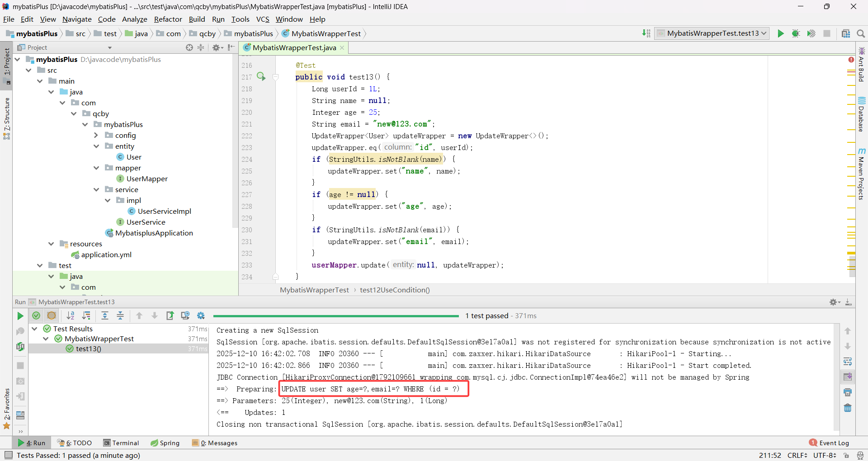Sort test results alphabetically
The height and width of the screenshot is (461, 868).
tap(71, 316)
